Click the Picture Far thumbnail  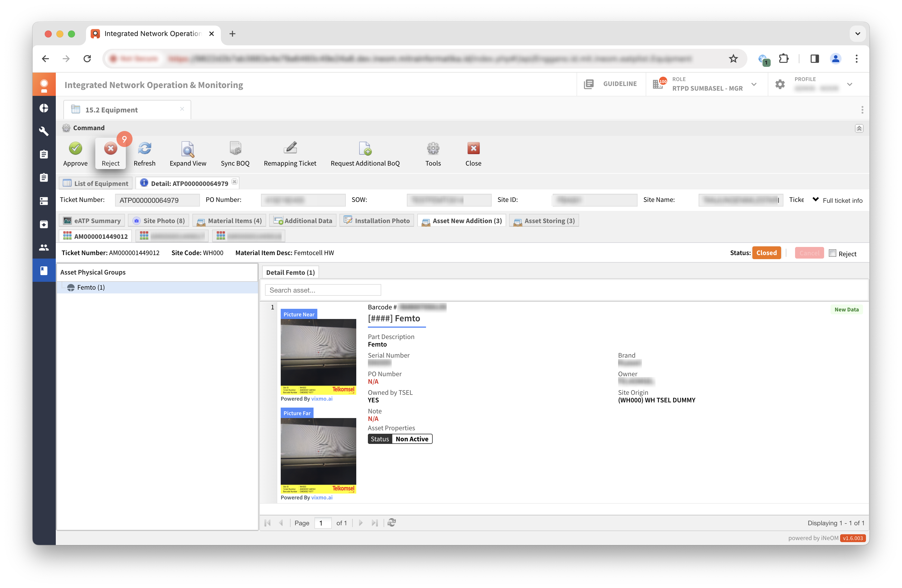318,456
